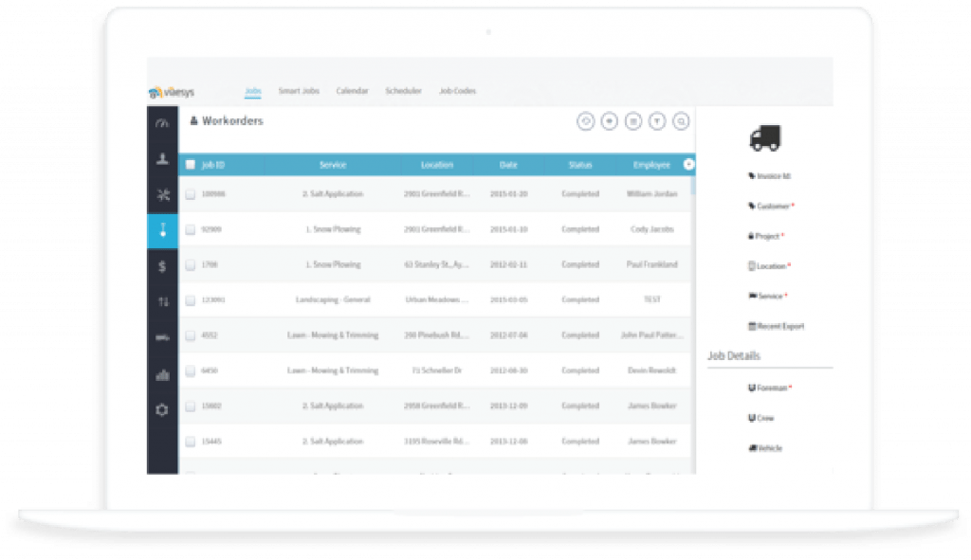Open the Recent Export selector
This screenshot has width=971, height=560.
776,325
